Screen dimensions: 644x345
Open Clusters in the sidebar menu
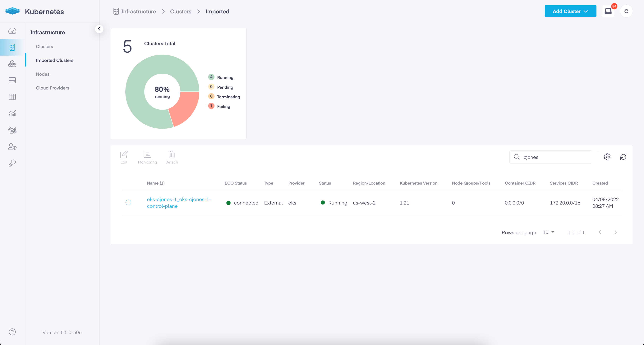[x=44, y=47]
